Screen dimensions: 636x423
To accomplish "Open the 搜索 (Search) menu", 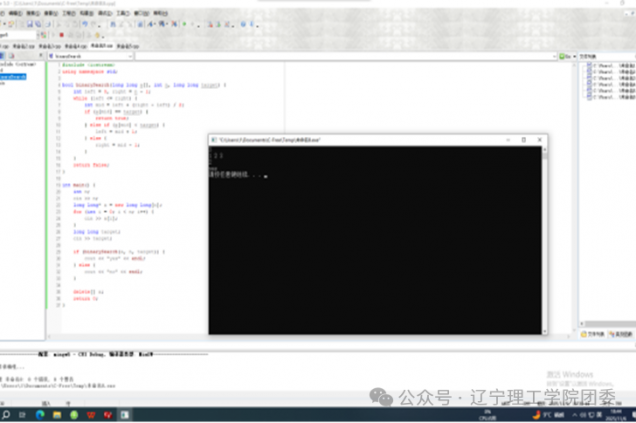I will tap(33, 13).
